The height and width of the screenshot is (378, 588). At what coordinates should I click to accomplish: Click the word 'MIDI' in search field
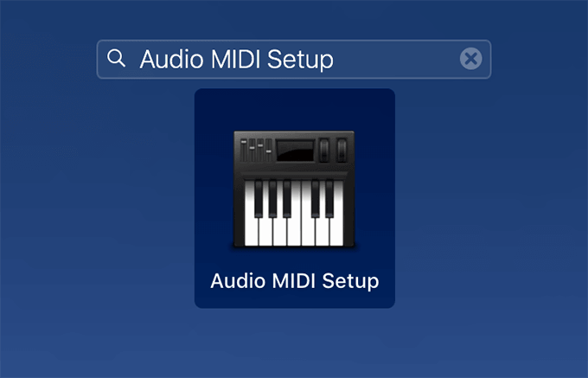(236, 59)
